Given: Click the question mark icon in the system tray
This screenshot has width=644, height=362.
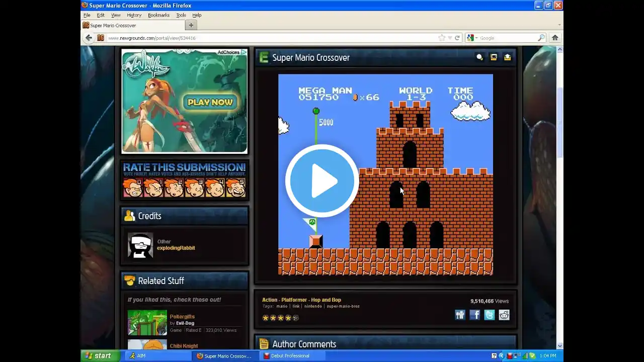Looking at the screenshot, I should pos(494,356).
